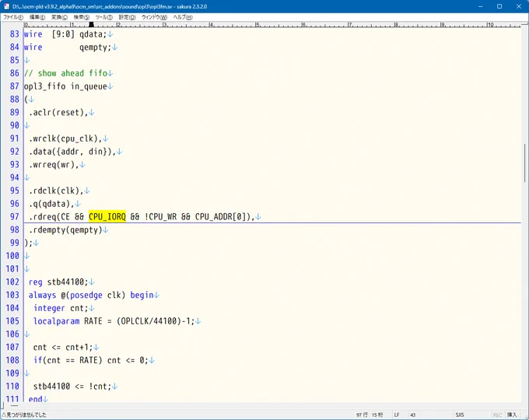
Task: Click the highlighted CPU_IORQ text
Action: point(107,216)
